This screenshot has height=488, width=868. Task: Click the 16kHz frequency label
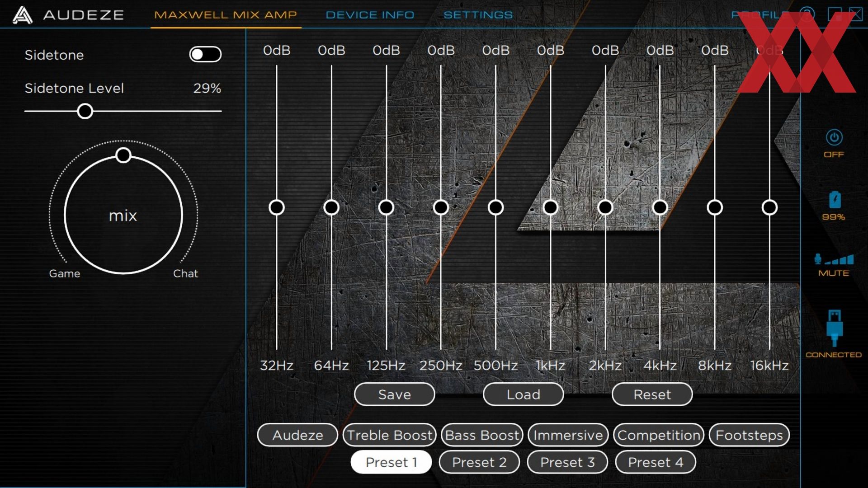[x=769, y=365]
